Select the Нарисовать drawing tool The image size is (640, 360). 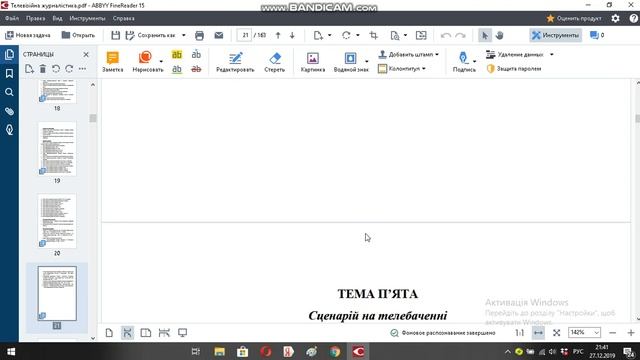click(145, 62)
